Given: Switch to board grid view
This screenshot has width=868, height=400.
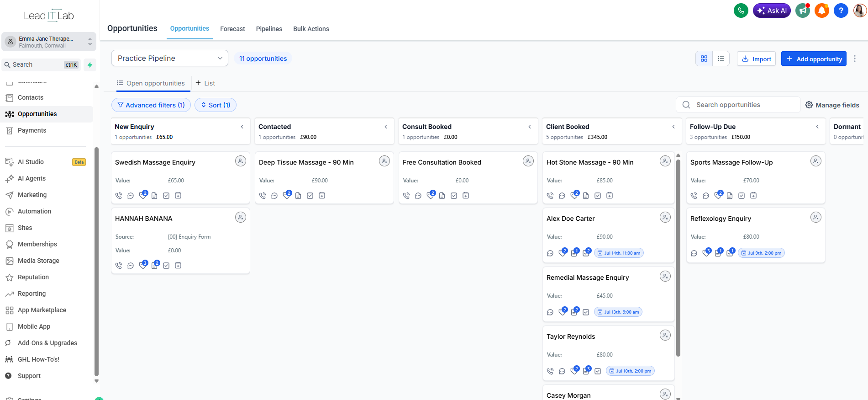Looking at the screenshot, I should (704, 59).
